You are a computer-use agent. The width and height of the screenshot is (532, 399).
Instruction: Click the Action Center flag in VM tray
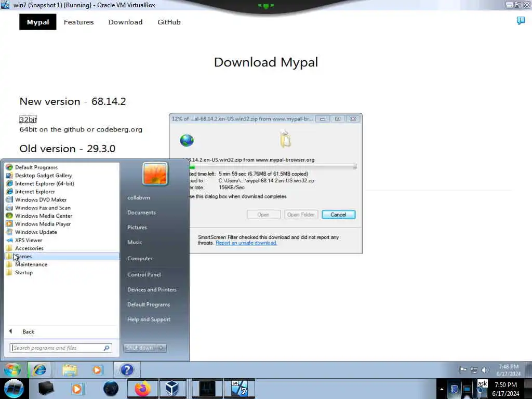point(463,370)
